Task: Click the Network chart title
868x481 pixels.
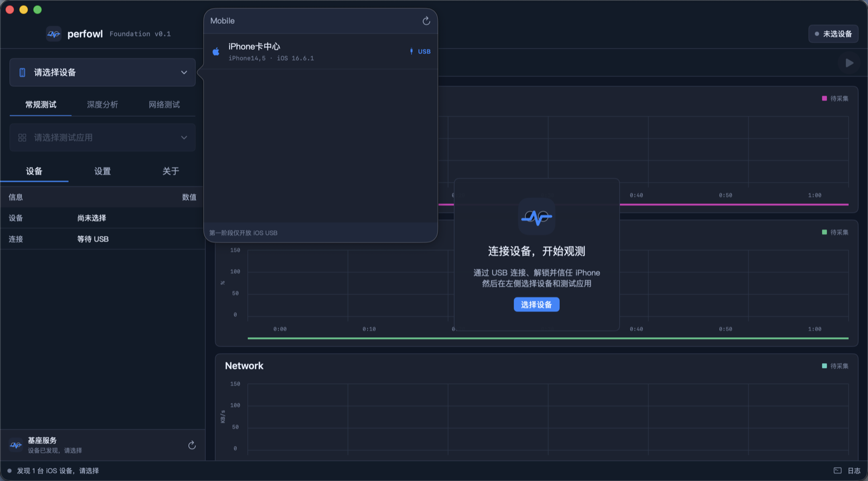Action: (x=244, y=366)
